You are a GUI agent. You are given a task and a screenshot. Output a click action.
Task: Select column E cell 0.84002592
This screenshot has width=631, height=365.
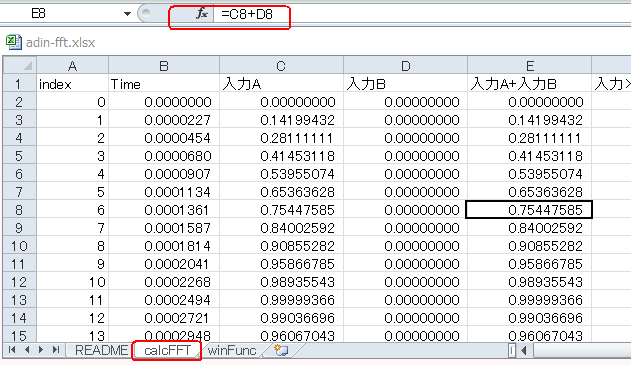click(x=530, y=228)
